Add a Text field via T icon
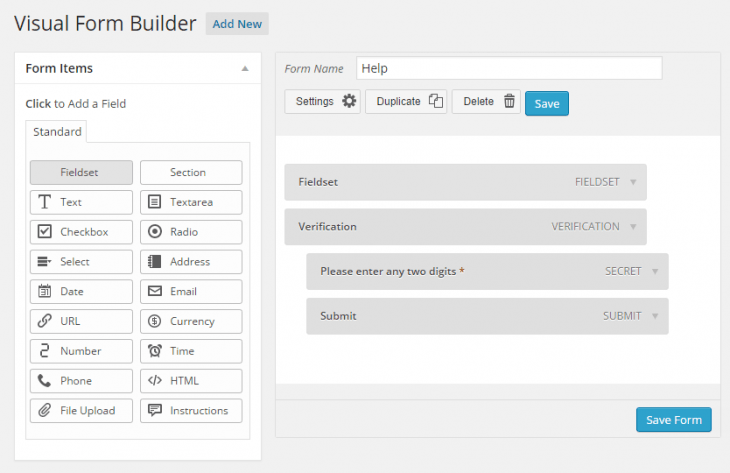Viewport: 730px width, 473px height. coord(44,202)
